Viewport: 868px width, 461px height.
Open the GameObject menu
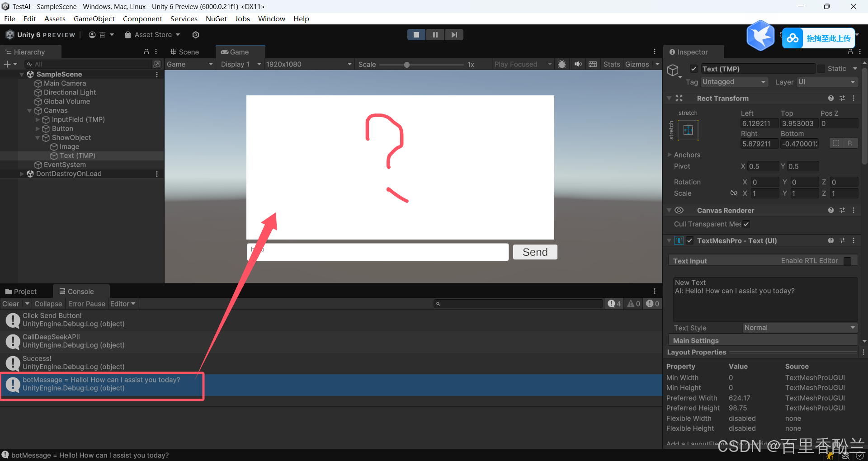point(94,19)
